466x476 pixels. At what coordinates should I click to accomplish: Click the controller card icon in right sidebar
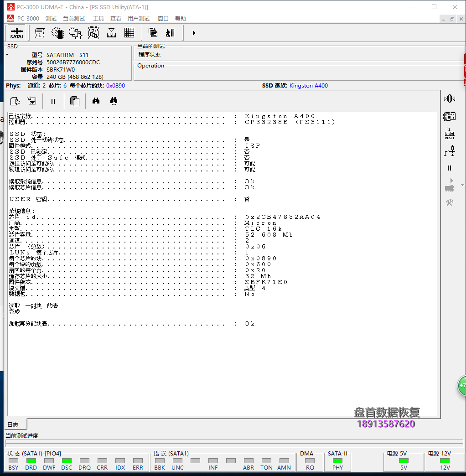449,116
